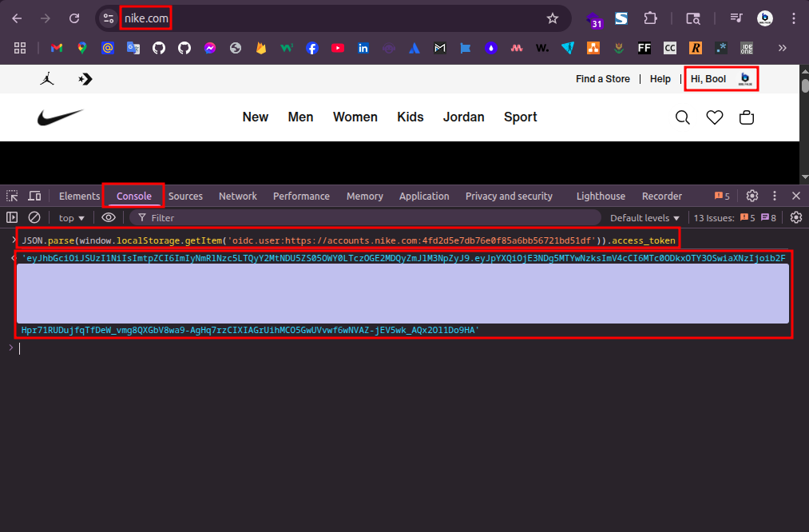Open site information icon in address bar

[109, 18]
